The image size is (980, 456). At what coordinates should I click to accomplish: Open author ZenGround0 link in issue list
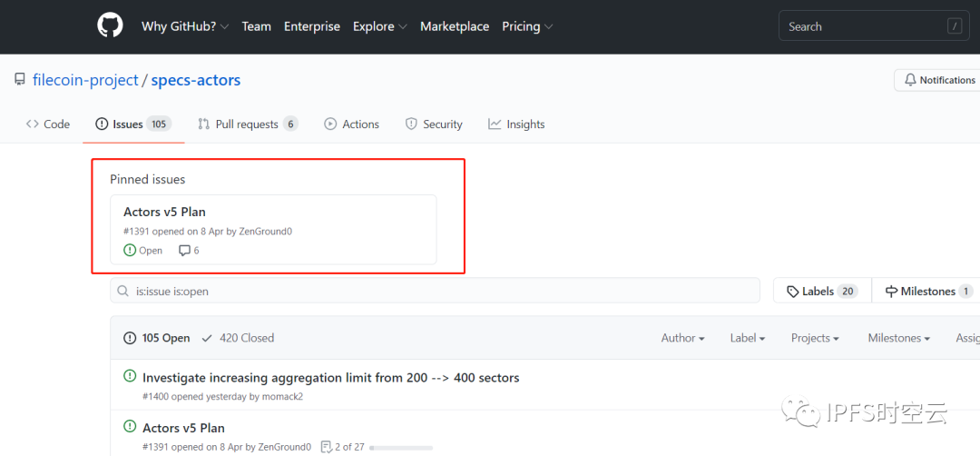pyautogui.click(x=284, y=447)
